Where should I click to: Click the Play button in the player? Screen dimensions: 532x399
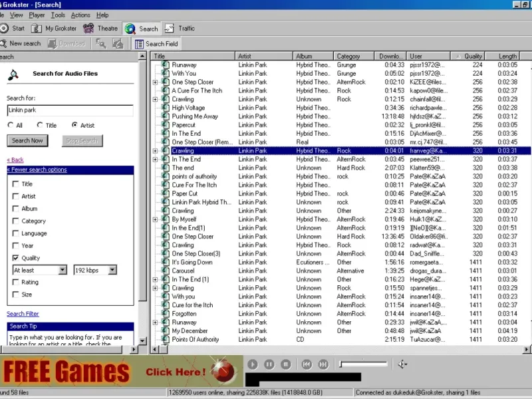coord(253,364)
